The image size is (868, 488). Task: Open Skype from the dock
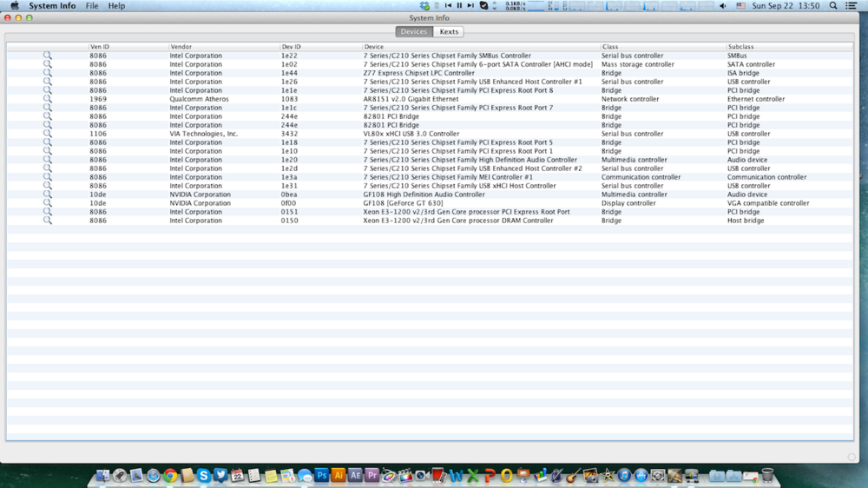(x=203, y=476)
